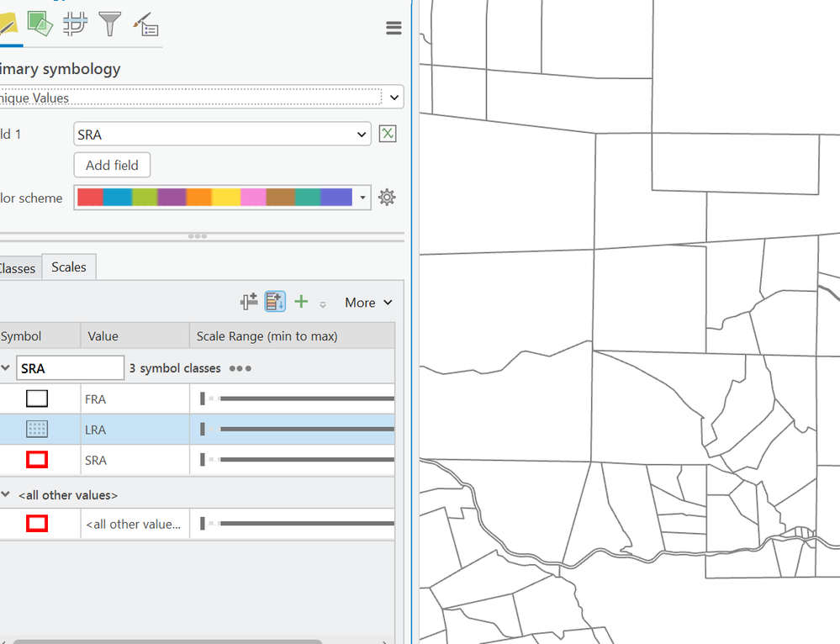Click the FRA symbol swatch

36,398
